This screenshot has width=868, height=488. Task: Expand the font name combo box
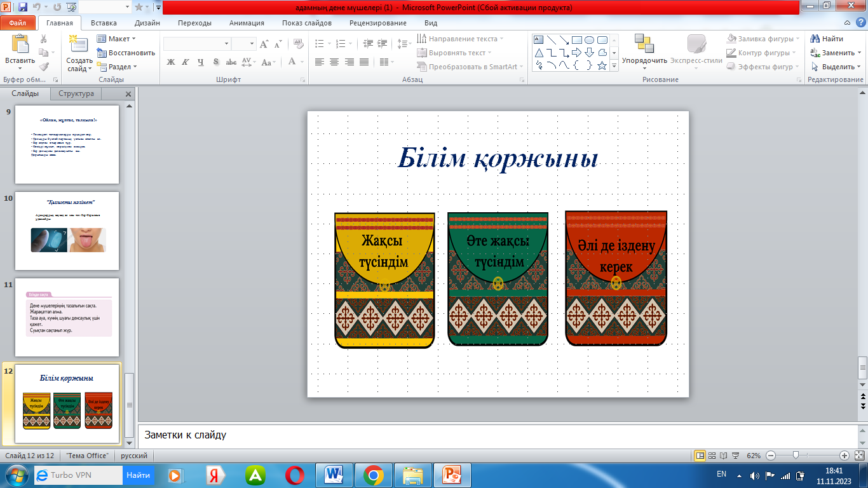tap(227, 44)
